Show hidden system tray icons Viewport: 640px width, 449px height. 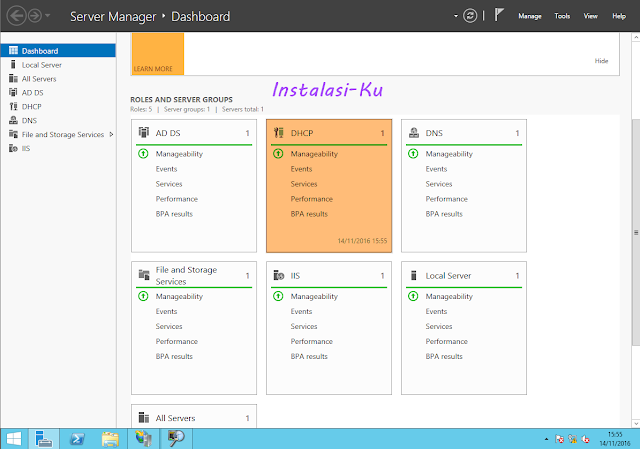[x=546, y=439]
